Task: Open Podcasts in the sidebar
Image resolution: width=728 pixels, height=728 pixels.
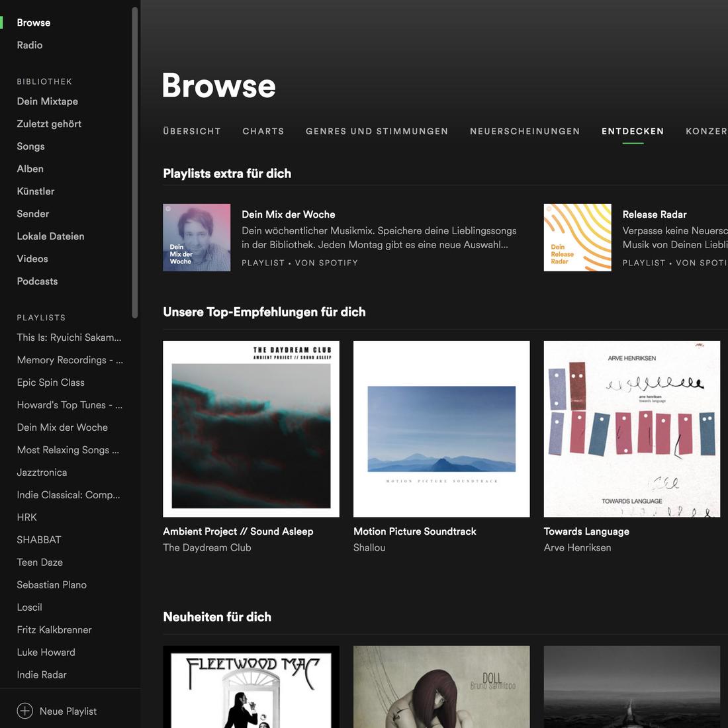Action: tap(37, 281)
